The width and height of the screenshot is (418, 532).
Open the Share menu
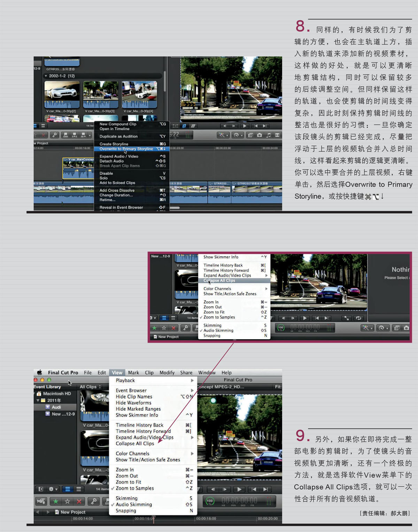[186, 373]
